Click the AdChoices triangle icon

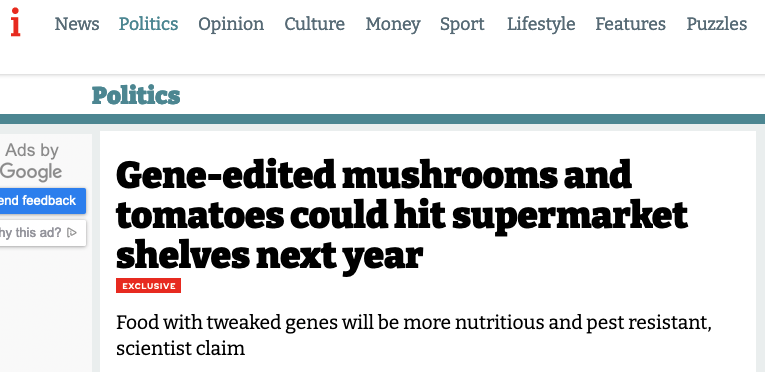pyautogui.click(x=72, y=233)
